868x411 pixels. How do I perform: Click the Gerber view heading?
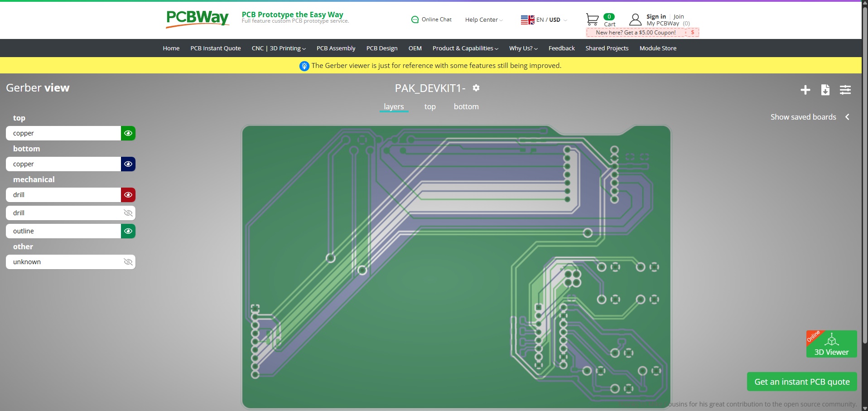point(38,88)
